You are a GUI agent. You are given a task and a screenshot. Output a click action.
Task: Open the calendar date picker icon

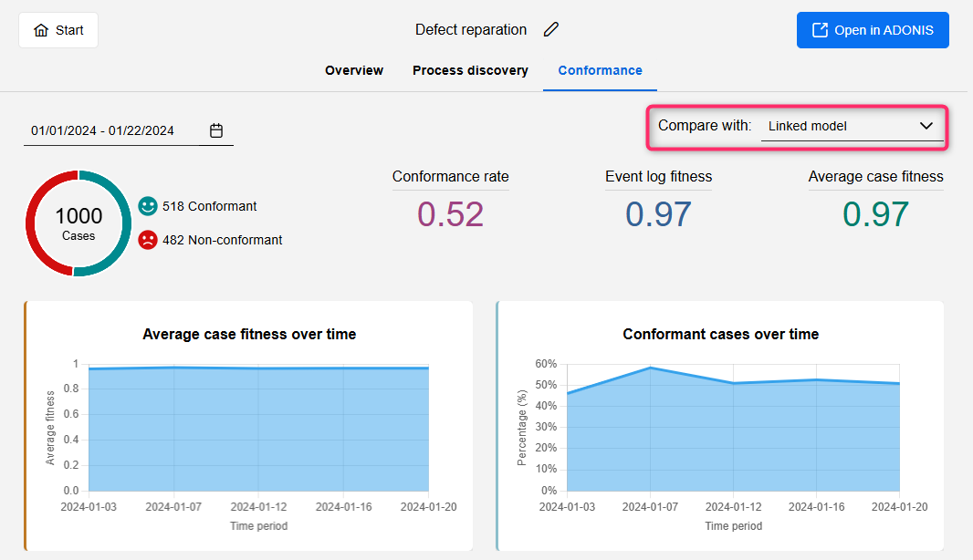pos(216,130)
